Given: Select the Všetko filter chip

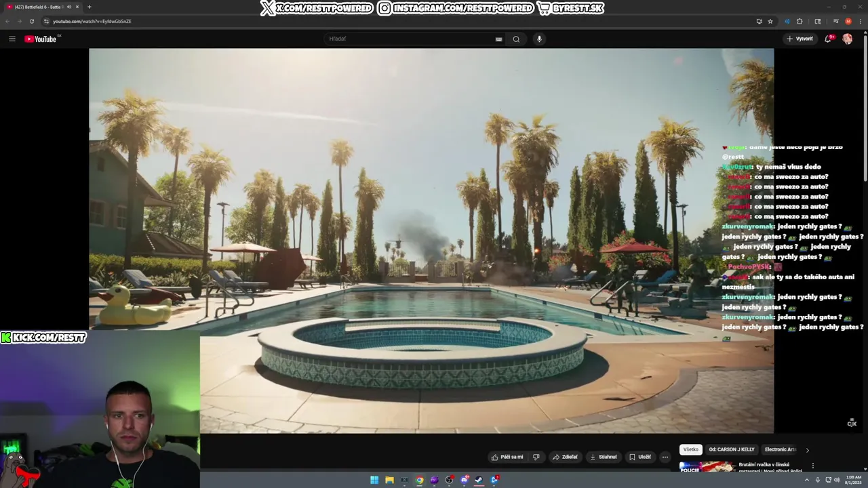Looking at the screenshot, I should click(x=690, y=449).
